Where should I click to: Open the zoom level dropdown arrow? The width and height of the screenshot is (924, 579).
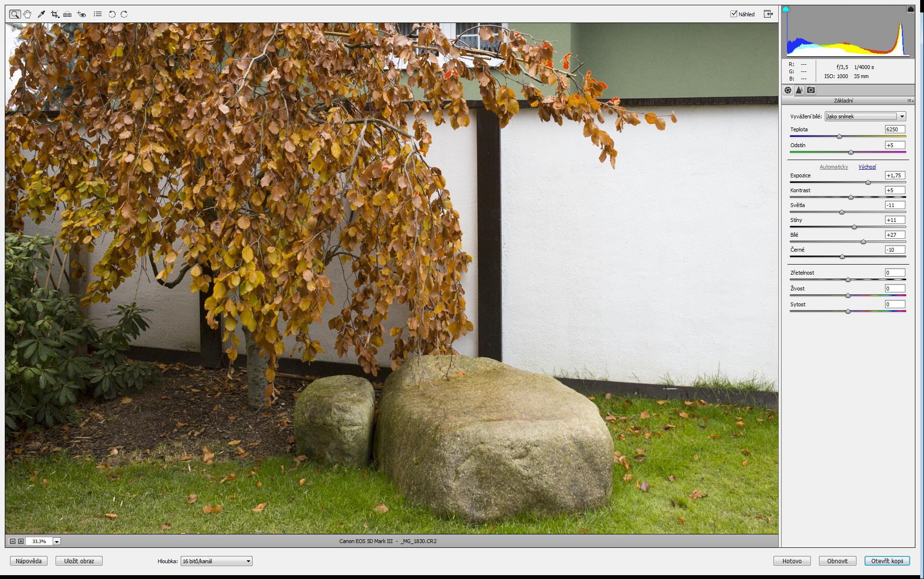point(57,541)
